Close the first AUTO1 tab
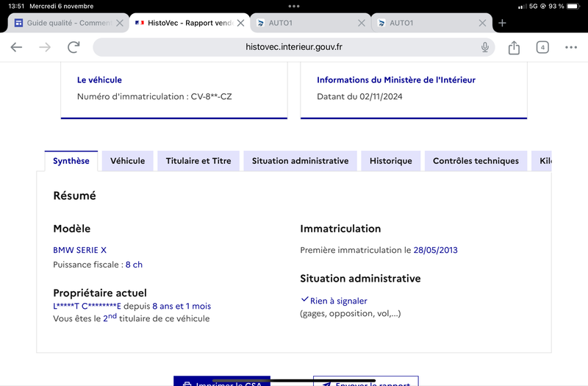588x386 pixels. click(362, 23)
